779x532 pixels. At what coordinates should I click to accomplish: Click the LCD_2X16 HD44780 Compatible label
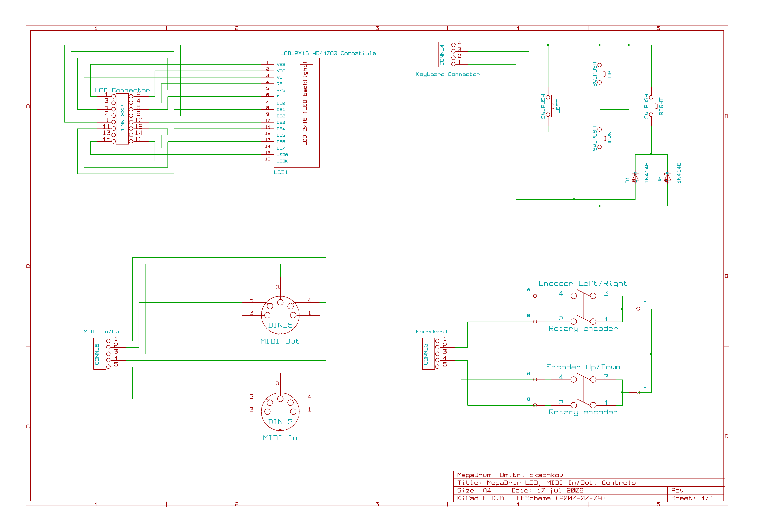coord(328,53)
